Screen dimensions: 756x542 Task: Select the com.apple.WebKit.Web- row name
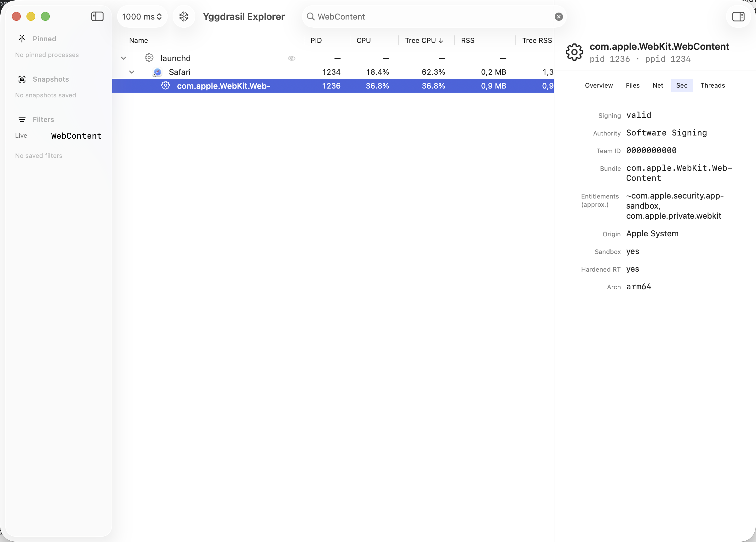(224, 86)
